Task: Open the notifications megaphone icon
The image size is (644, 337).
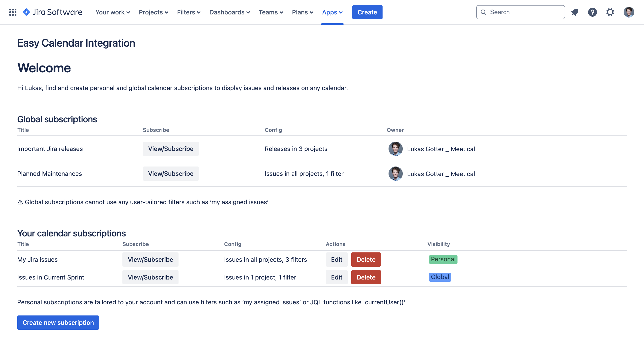Action: click(575, 12)
